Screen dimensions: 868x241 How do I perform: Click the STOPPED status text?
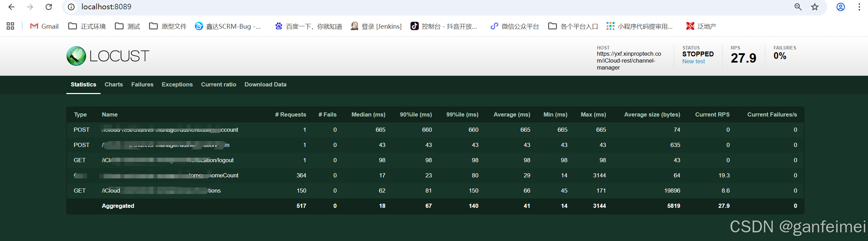coord(698,54)
